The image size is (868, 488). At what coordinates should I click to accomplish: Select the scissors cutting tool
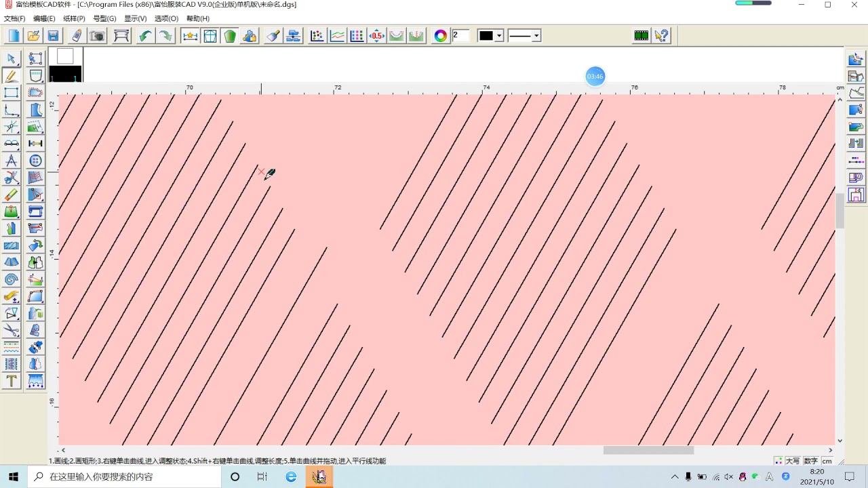point(12,330)
